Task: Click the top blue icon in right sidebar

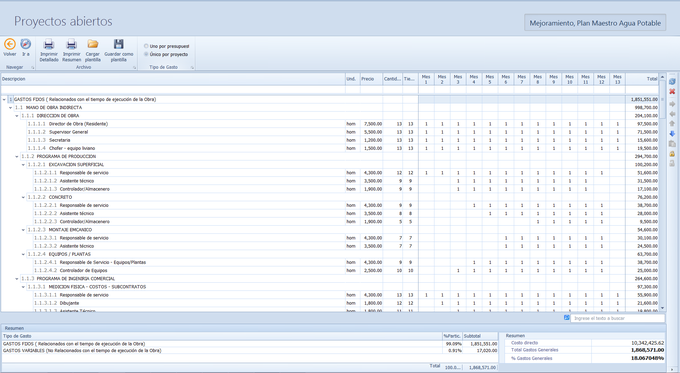Action: click(672, 82)
